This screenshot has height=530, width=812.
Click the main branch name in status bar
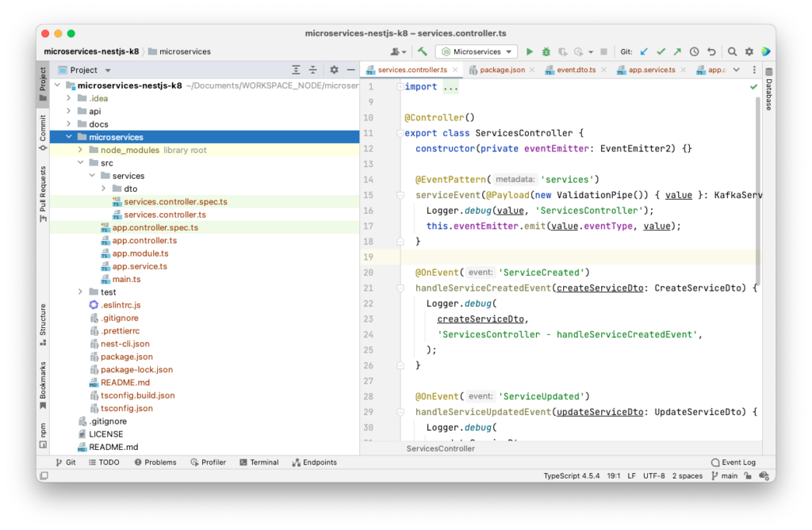coord(728,475)
